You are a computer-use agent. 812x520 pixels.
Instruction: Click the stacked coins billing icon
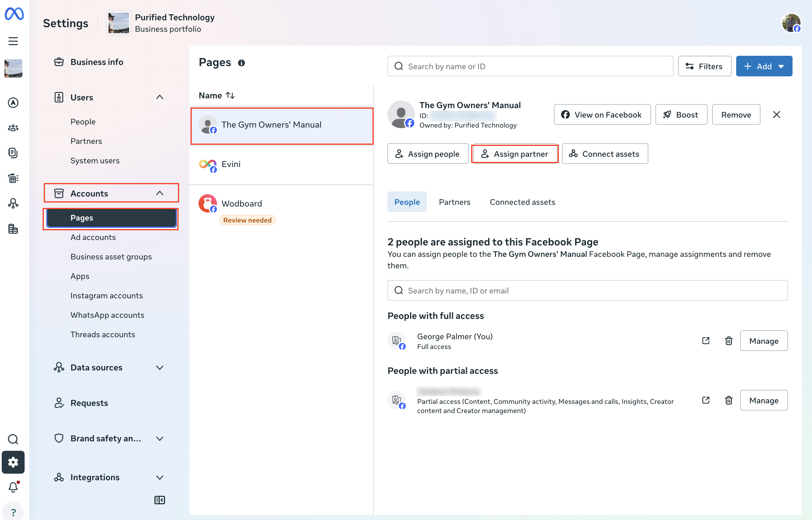[13, 229]
